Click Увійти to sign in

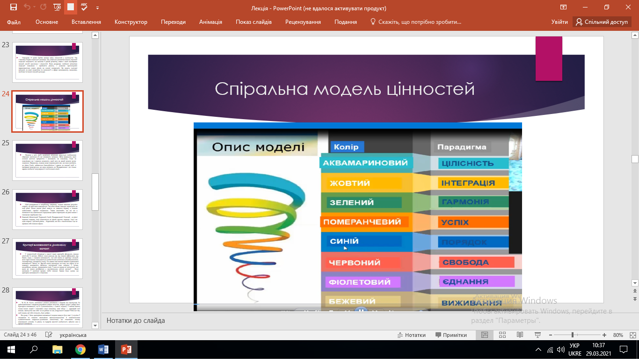tap(559, 22)
